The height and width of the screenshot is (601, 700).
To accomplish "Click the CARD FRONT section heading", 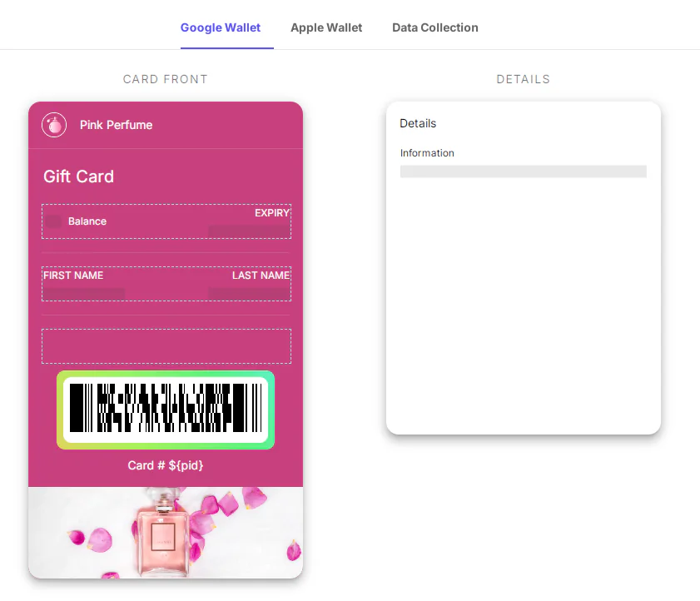I will click(166, 79).
